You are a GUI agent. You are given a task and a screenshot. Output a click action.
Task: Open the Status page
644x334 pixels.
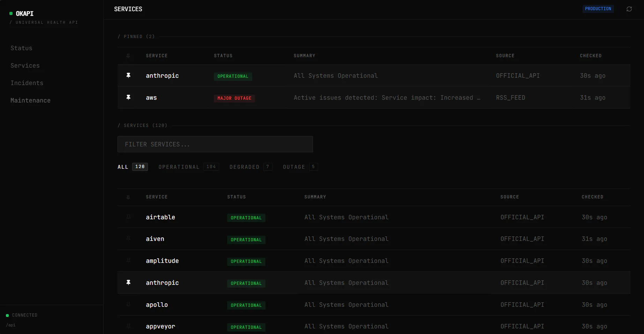point(21,48)
